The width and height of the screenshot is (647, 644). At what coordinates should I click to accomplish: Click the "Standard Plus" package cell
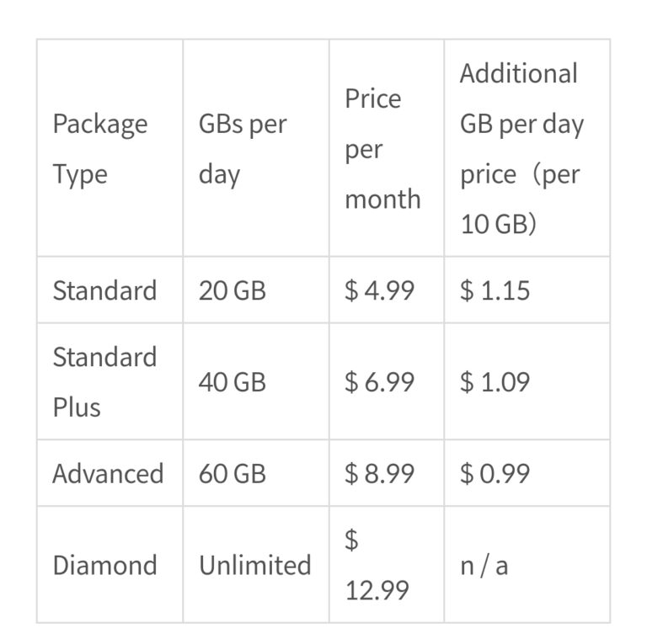(104, 381)
